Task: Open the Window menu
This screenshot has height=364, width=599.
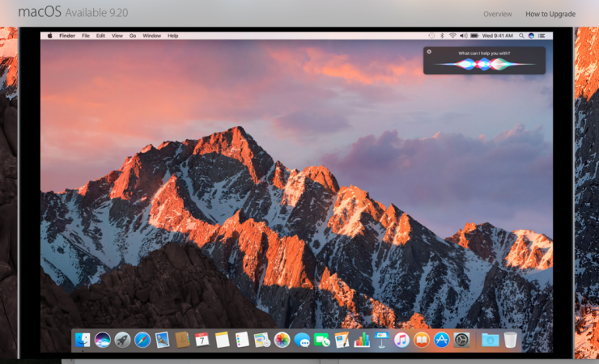Action: (151, 36)
